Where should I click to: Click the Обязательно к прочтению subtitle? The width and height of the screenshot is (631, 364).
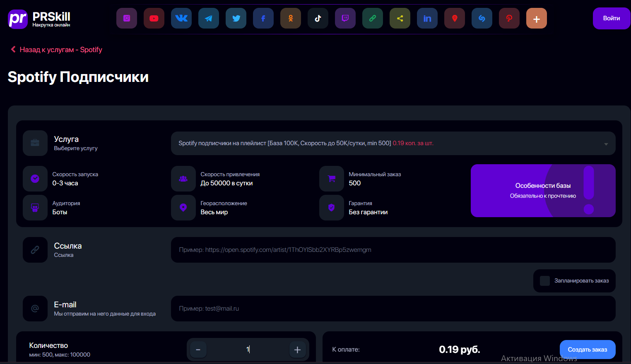coord(543,196)
